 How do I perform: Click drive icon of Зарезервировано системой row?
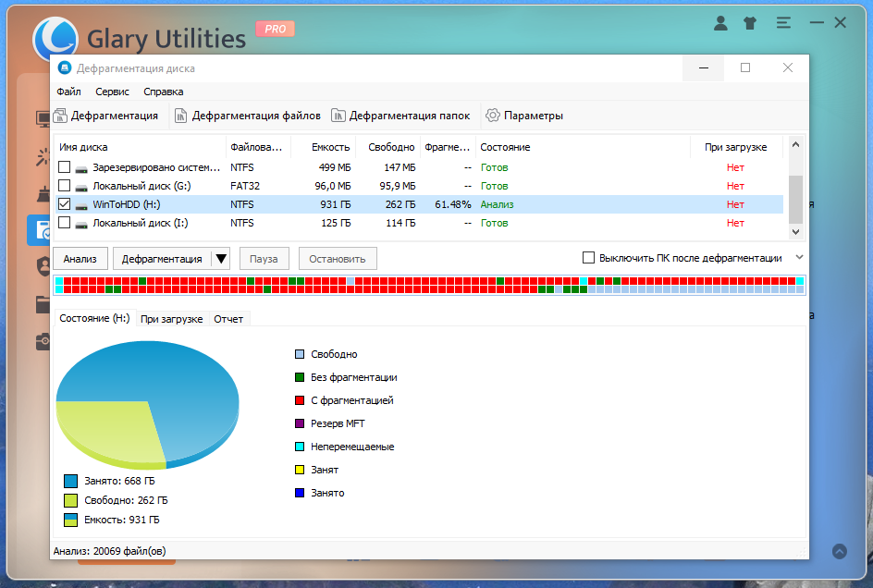click(81, 169)
